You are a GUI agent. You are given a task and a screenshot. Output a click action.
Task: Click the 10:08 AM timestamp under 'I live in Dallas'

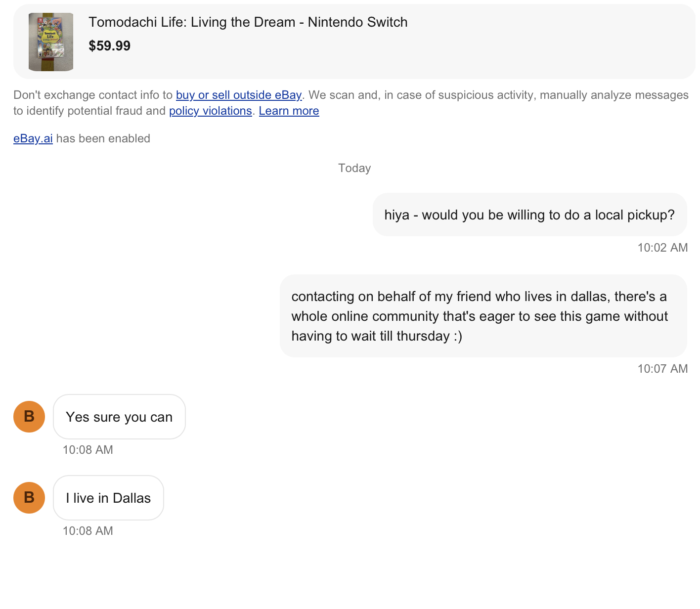[88, 531]
